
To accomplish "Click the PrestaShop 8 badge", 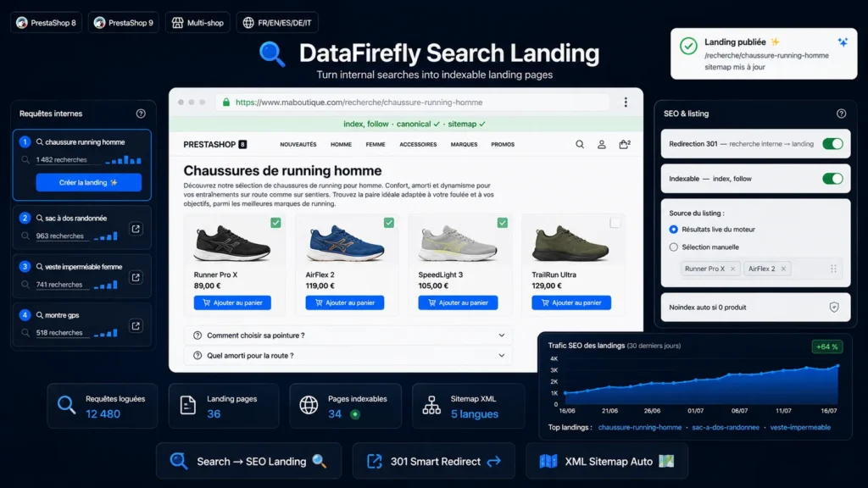I will (x=46, y=23).
